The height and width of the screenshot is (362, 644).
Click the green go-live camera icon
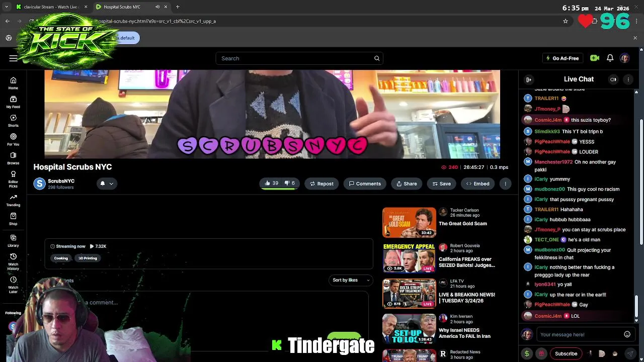595,58
